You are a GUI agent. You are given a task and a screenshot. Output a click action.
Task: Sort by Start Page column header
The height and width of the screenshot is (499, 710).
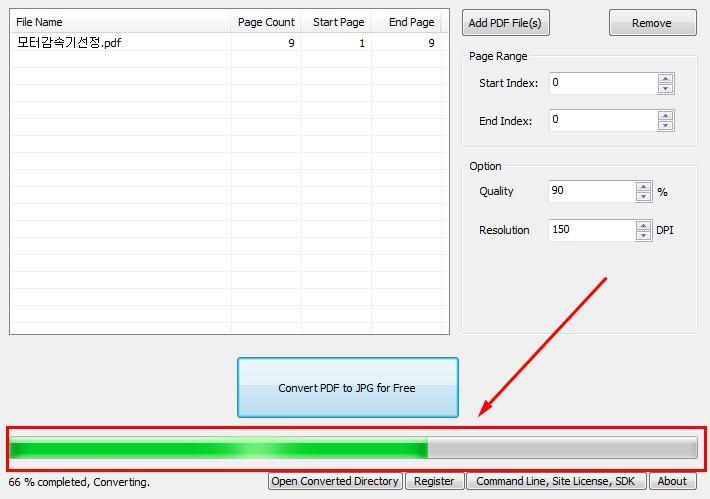click(336, 22)
